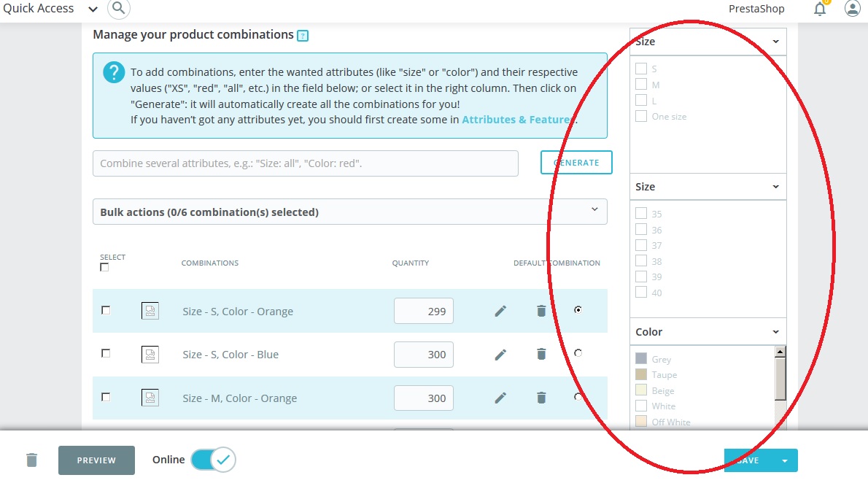This screenshot has height=483, width=868.
Task: Tick the size 38 checkbox
Action: click(641, 261)
